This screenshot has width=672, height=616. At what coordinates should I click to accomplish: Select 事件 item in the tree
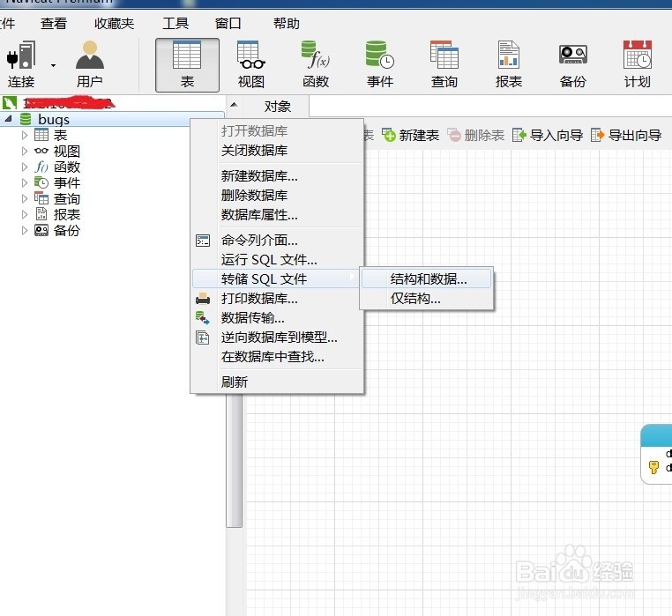click(x=67, y=183)
